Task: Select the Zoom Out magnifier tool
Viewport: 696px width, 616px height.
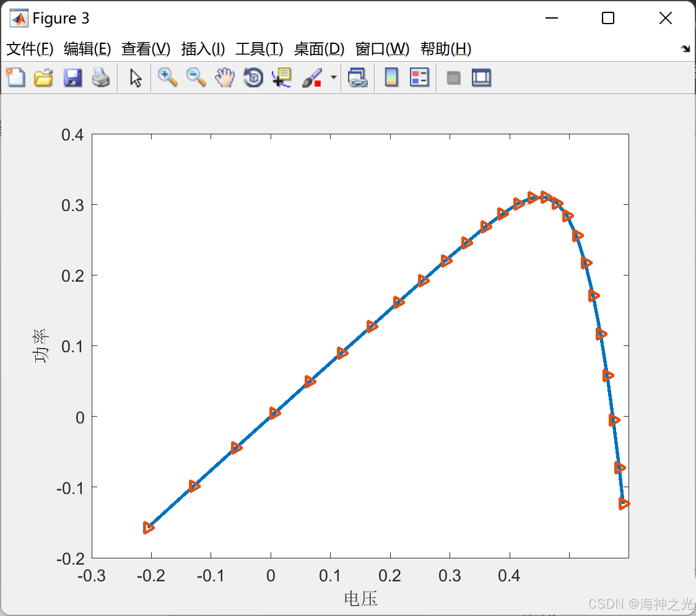Action: point(196,77)
